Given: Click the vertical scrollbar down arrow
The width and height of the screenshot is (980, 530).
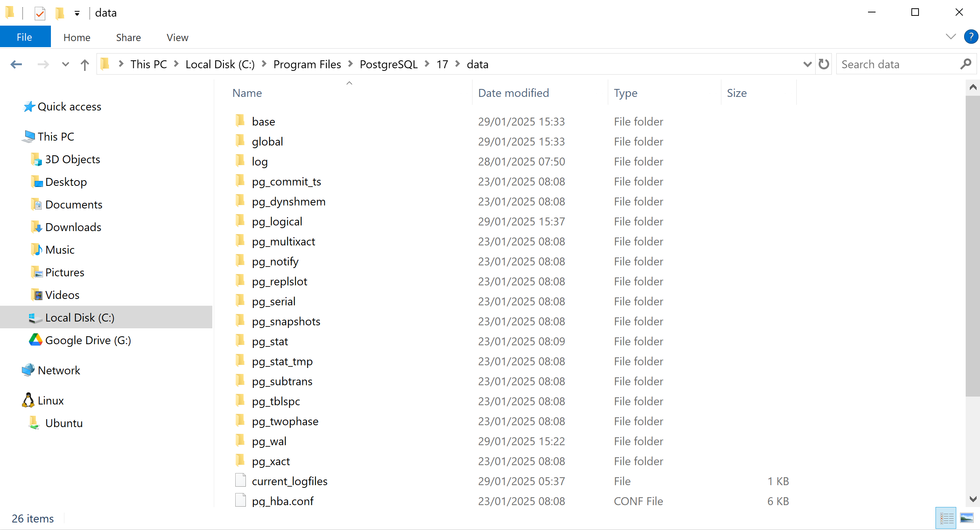Looking at the screenshot, I should (x=973, y=499).
